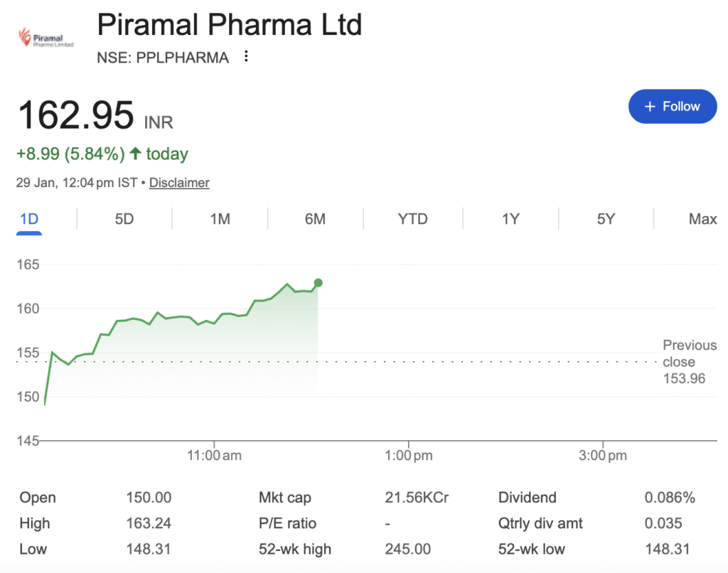Show the Max range chart
Screen dimensions: 728x573
tap(702, 219)
